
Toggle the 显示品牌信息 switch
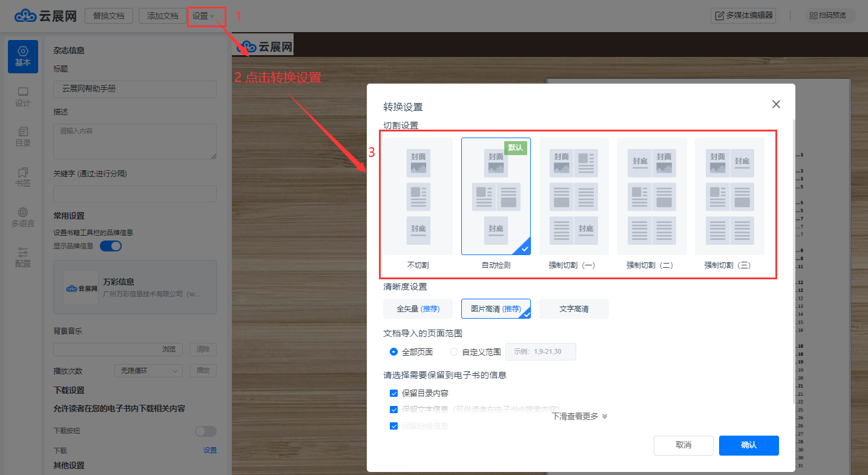(x=111, y=246)
